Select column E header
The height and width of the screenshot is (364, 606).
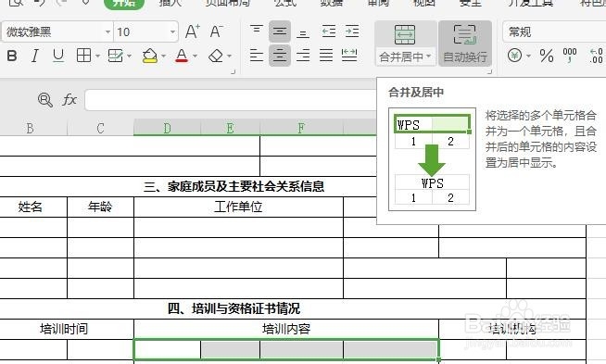230,128
